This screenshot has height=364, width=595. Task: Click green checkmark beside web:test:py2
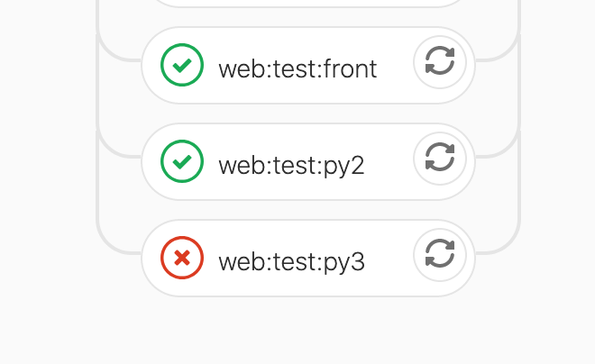[182, 161]
